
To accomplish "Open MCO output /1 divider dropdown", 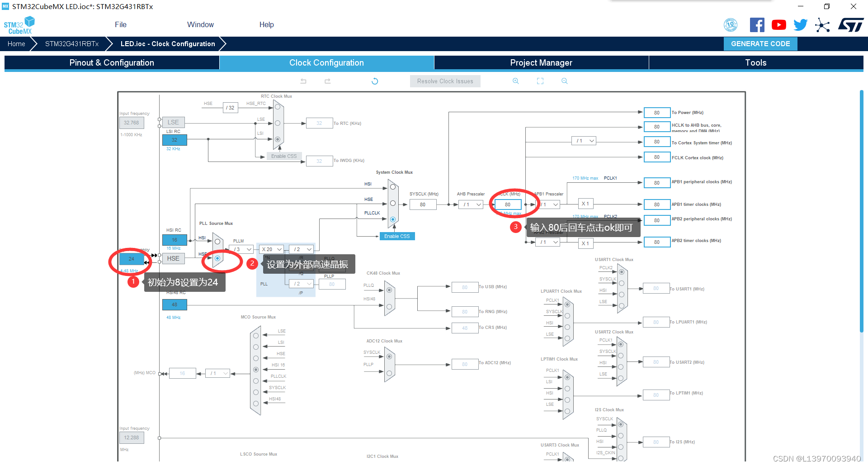I will pos(217,373).
